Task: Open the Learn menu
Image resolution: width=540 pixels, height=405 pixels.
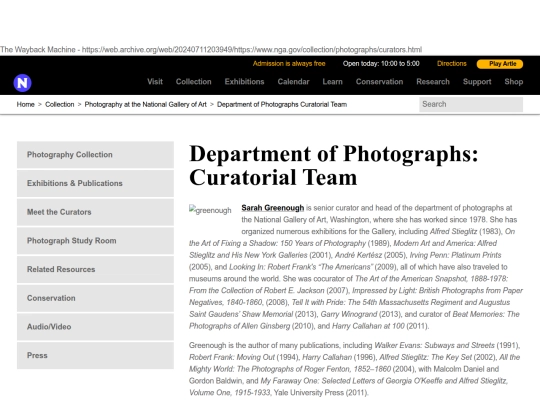Action: 332,82
